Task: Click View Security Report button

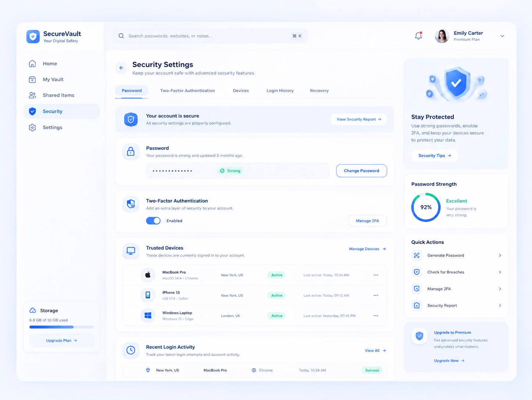Action: coord(359,119)
